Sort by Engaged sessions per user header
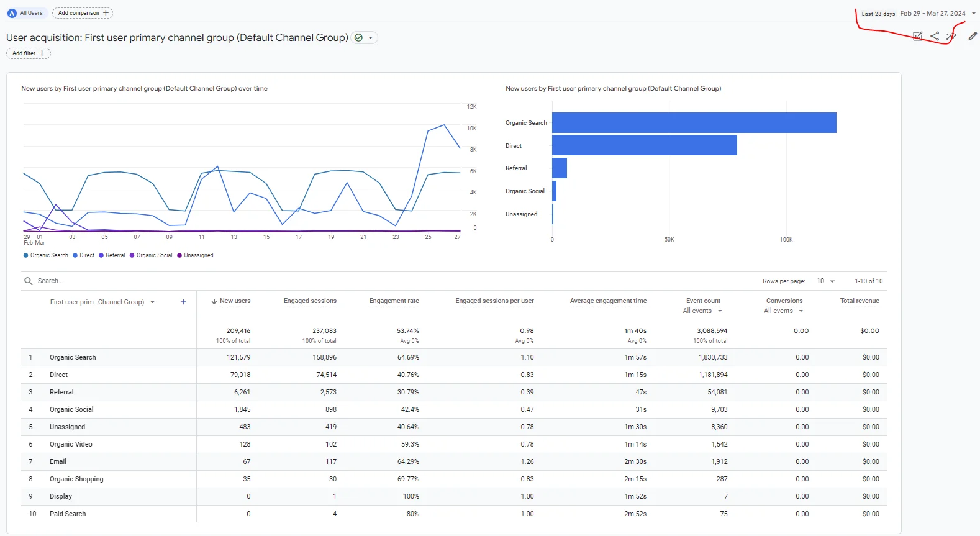This screenshot has height=536, width=980. coord(494,301)
